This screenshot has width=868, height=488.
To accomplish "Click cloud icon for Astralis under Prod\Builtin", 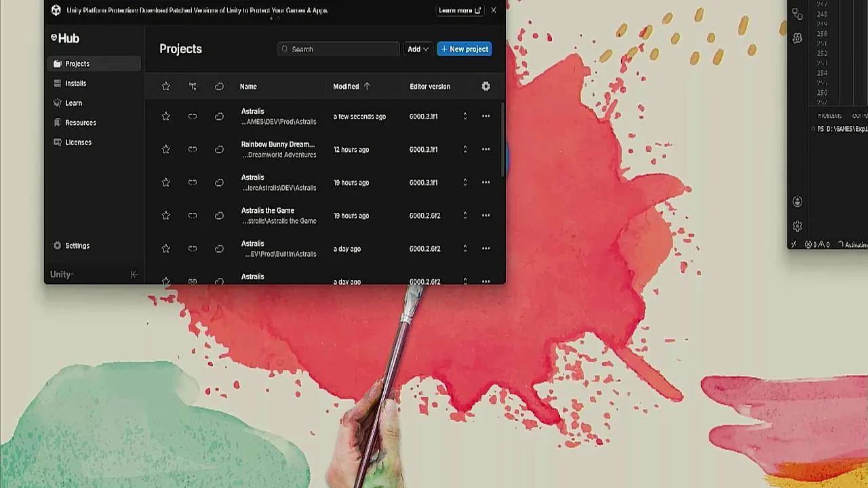I will (x=219, y=249).
